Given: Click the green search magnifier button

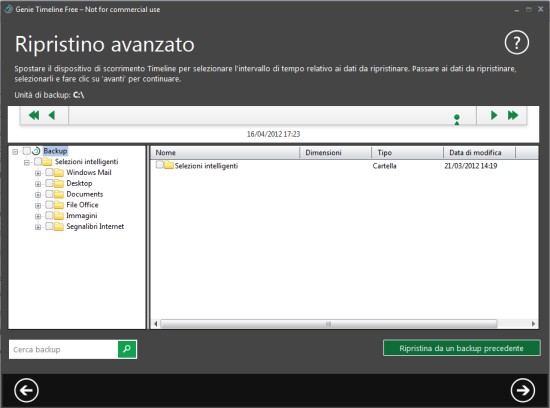Looking at the screenshot, I should (127, 349).
